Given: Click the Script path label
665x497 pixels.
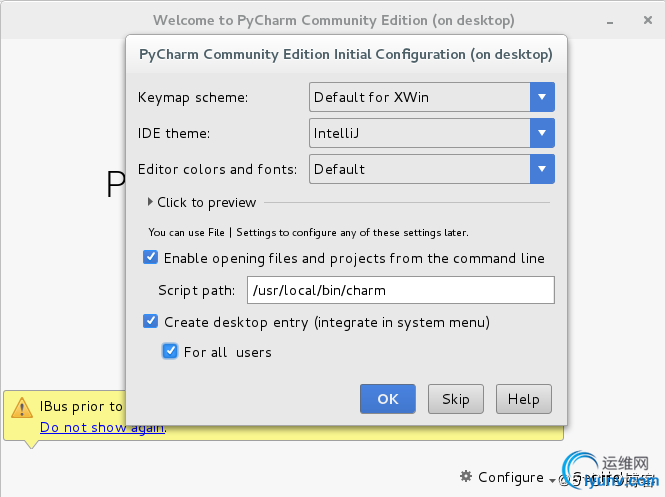Looking at the screenshot, I should click(196, 290).
